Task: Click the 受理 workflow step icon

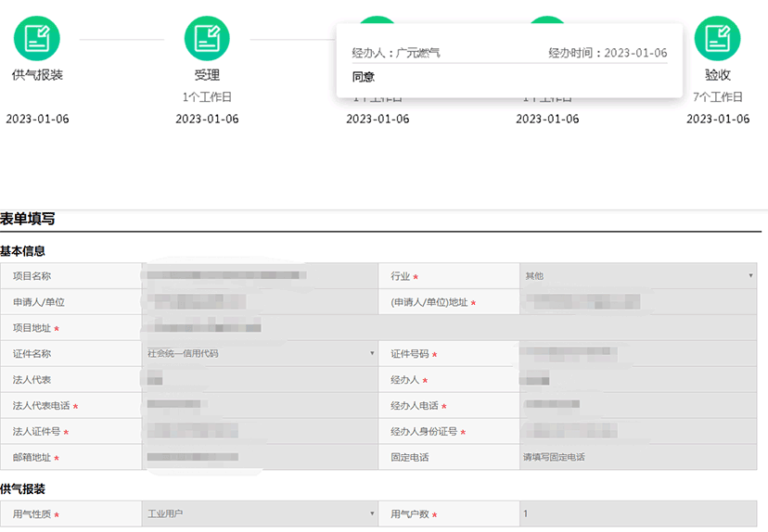Action: (207, 39)
